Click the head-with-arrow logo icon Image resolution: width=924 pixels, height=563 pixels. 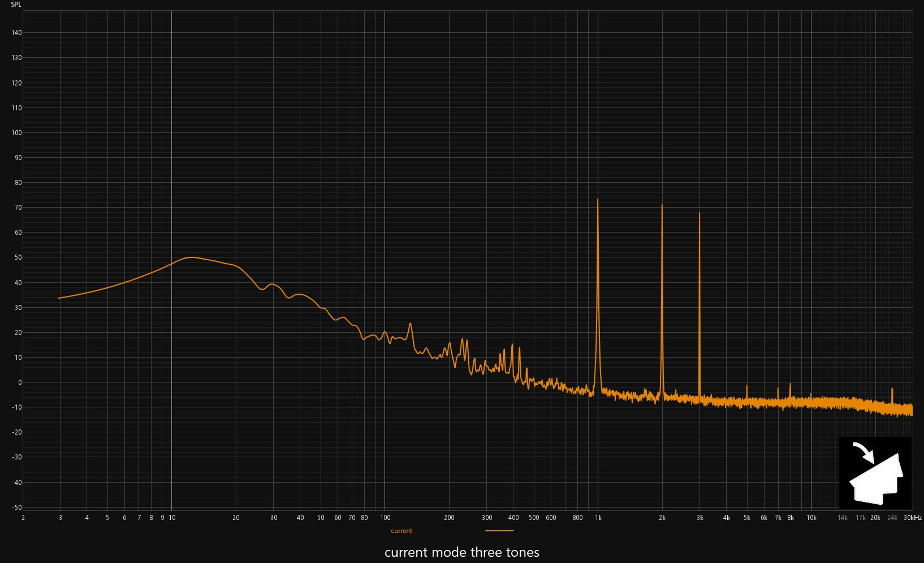point(875,472)
